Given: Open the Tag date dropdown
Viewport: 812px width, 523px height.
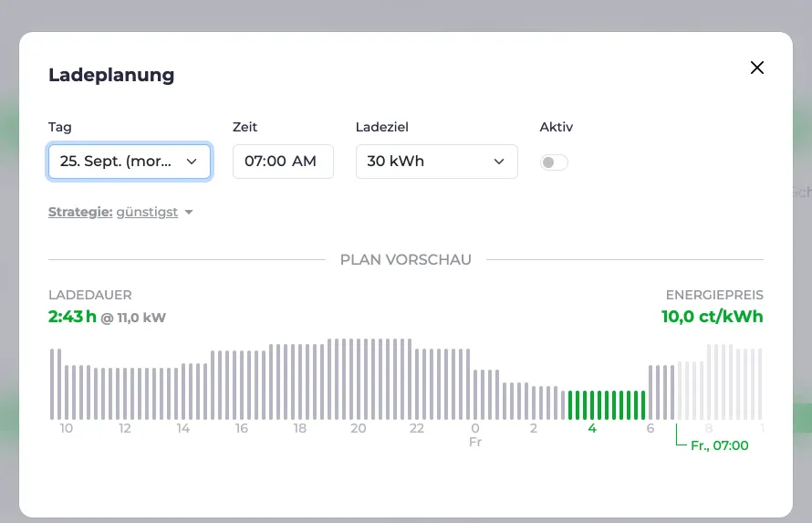Looking at the screenshot, I should pos(129,162).
